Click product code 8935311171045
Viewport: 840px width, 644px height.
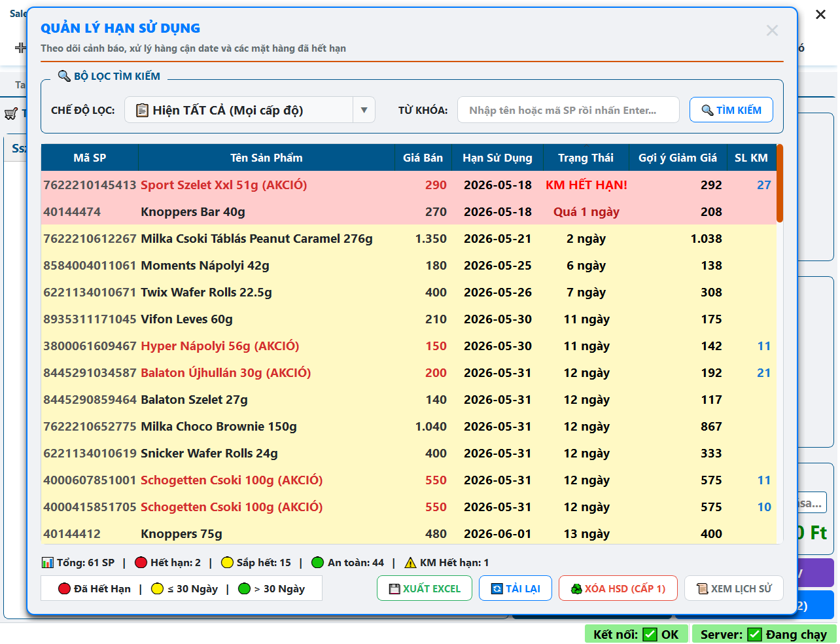tap(90, 319)
